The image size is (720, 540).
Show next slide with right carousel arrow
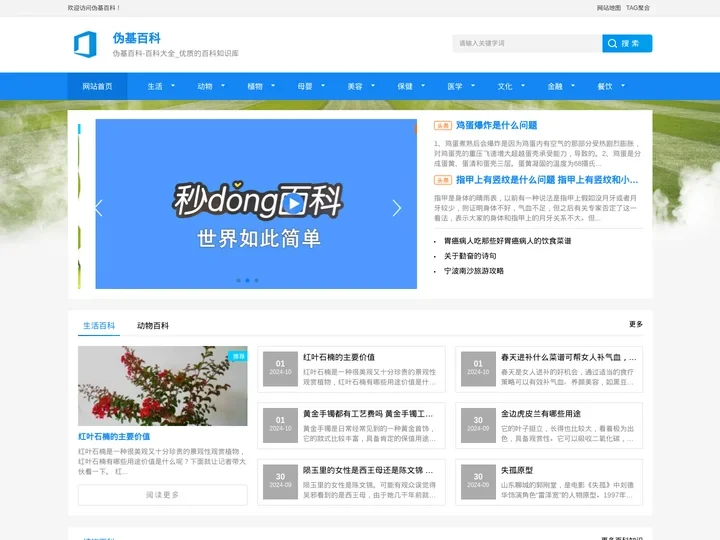[x=397, y=208]
